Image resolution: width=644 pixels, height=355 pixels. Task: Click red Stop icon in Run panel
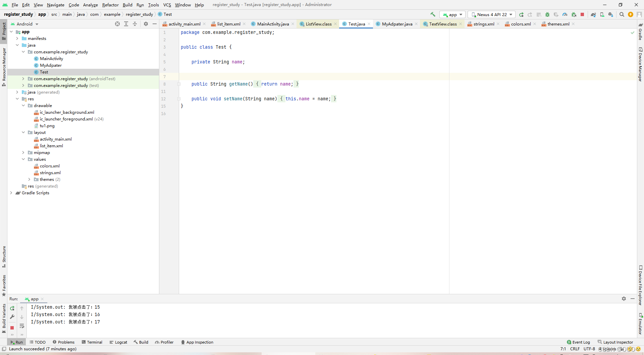tap(12, 328)
